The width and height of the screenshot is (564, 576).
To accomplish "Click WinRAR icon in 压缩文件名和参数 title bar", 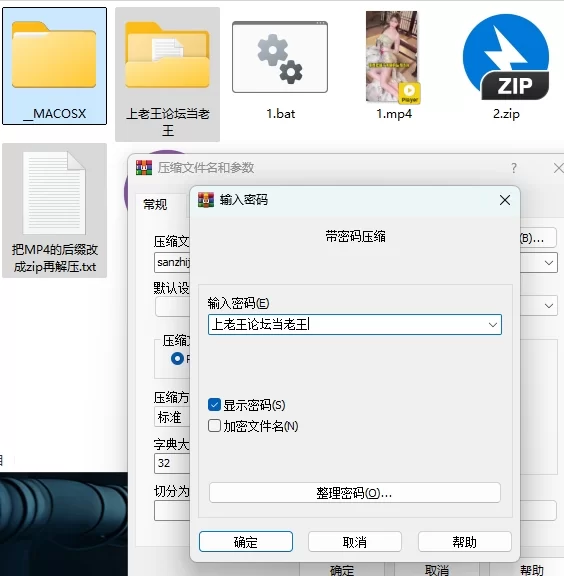I will tap(144, 168).
